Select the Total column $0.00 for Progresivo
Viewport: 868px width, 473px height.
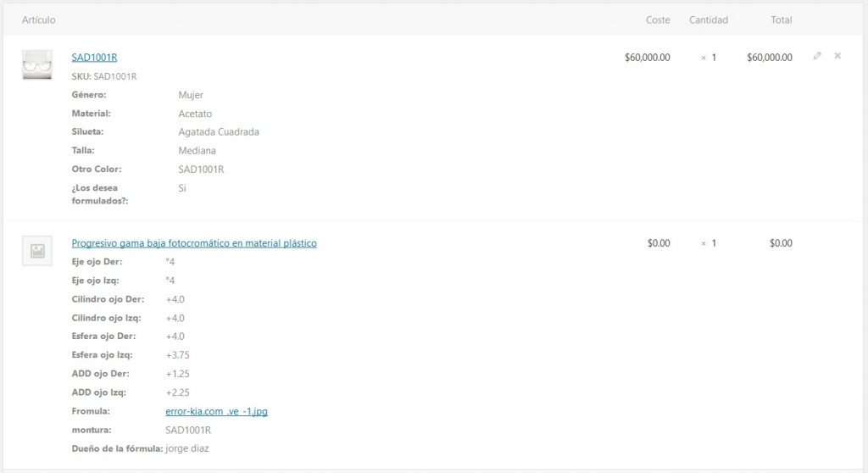[x=781, y=243]
